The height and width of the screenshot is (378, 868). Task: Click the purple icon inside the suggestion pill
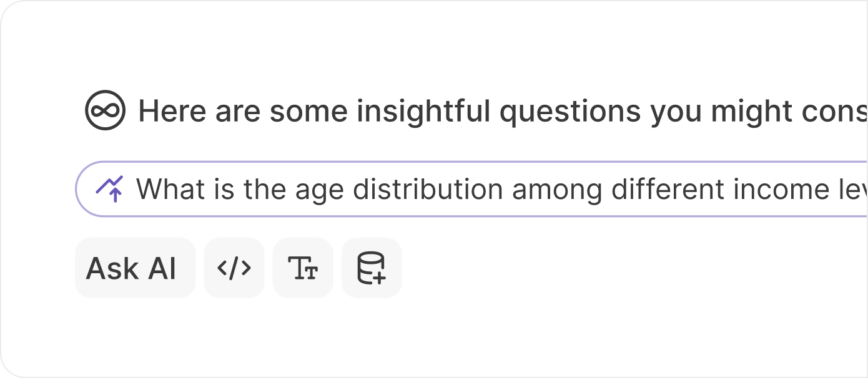coord(109,188)
